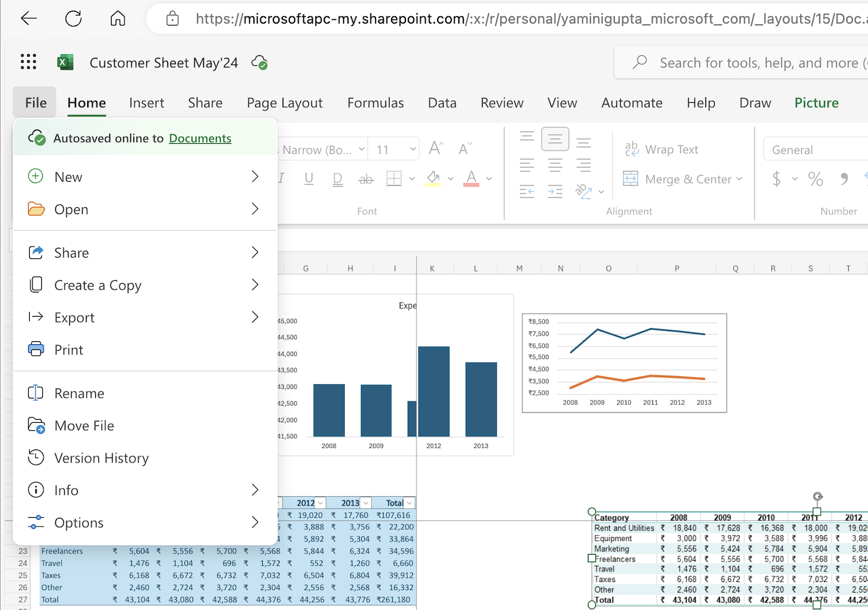Viewport: 868px width, 610px height.
Task: Open the font size dropdown
Action: [412, 149]
